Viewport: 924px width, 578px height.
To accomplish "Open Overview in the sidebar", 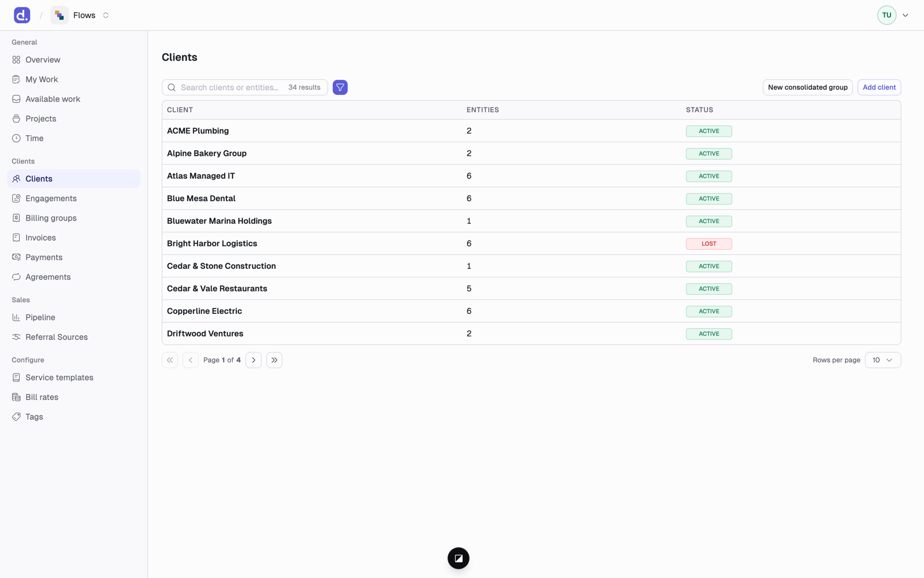I will pyautogui.click(x=73, y=60).
